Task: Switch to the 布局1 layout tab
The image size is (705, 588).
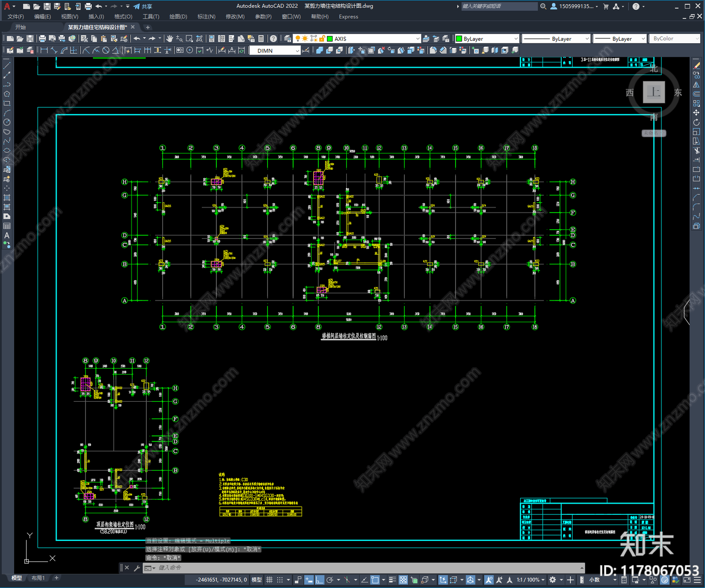Action: (38, 578)
